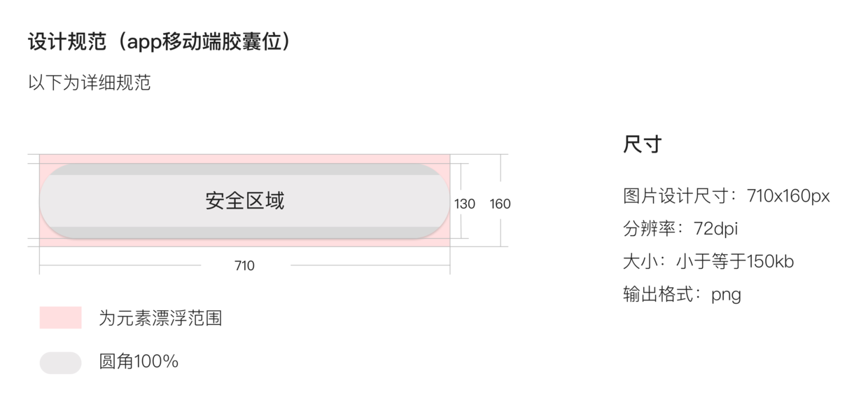
Task: Click the 160 height dimension label
Action: pos(500,204)
